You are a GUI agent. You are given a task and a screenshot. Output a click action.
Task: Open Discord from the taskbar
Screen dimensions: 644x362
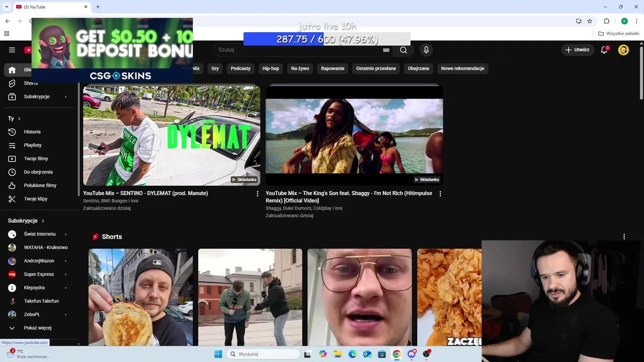coord(412,354)
